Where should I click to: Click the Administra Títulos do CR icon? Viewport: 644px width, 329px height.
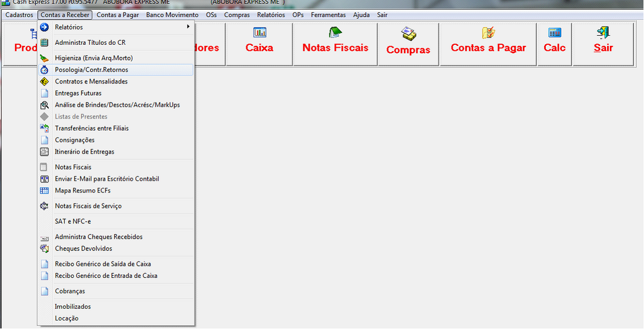(x=44, y=43)
